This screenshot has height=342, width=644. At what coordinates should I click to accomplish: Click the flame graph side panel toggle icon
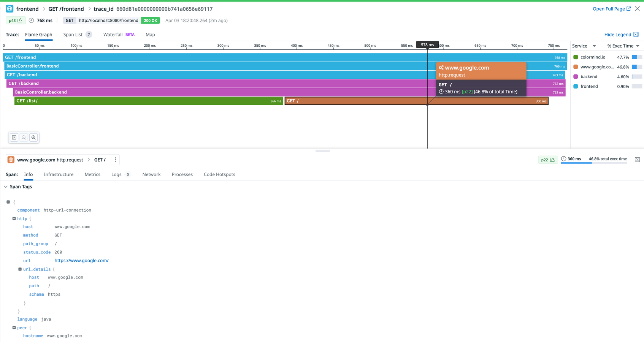[x=14, y=138]
